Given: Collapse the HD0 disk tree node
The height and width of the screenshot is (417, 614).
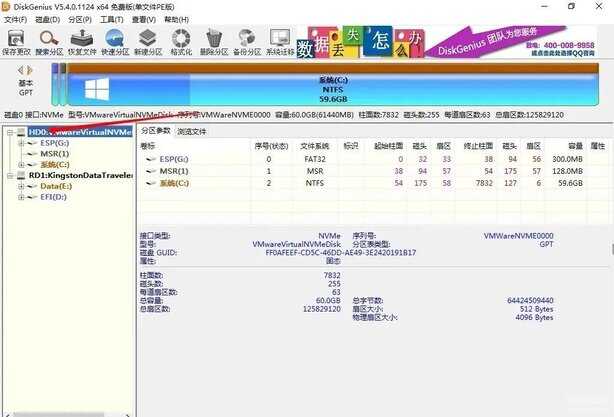Looking at the screenshot, I should 9,131.
